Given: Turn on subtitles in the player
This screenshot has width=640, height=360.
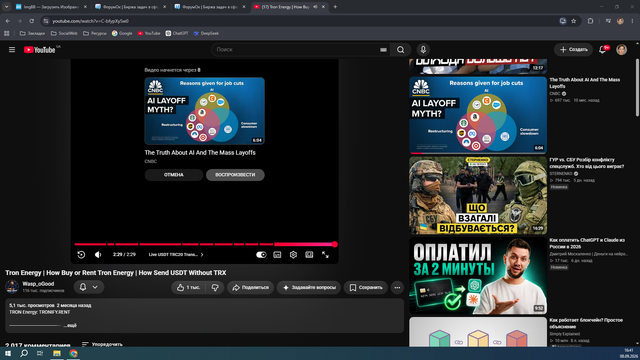Looking at the screenshot, I should [x=277, y=255].
